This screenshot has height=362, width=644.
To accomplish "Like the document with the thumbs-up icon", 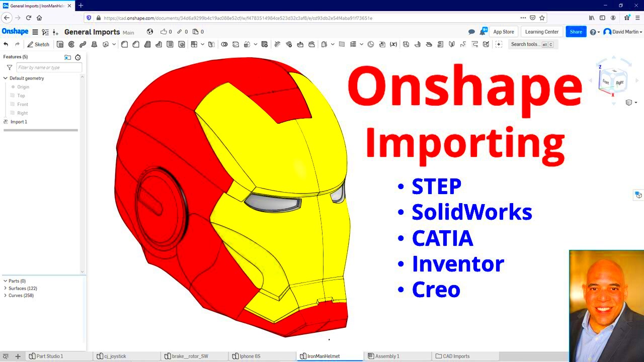I will pyautogui.click(x=164, y=32).
